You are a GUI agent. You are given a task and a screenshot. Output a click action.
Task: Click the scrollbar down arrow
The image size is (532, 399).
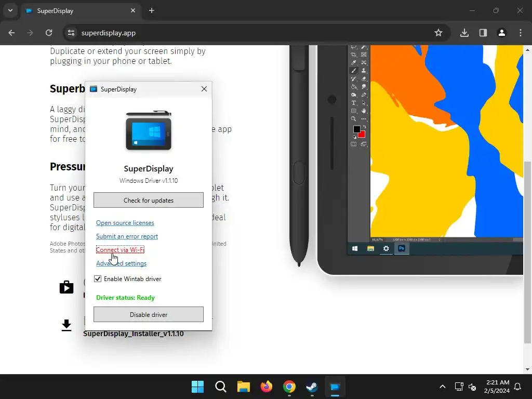tap(527, 369)
